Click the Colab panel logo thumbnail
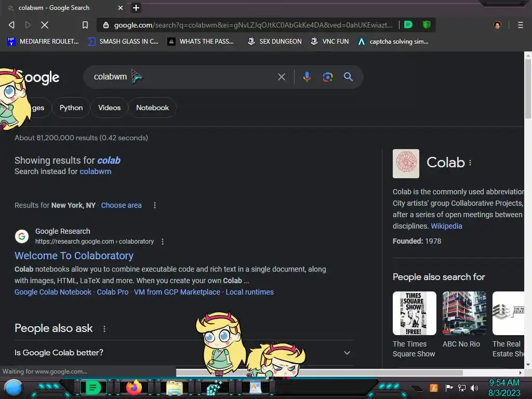Image resolution: width=532 pixels, height=399 pixels. pos(406,164)
